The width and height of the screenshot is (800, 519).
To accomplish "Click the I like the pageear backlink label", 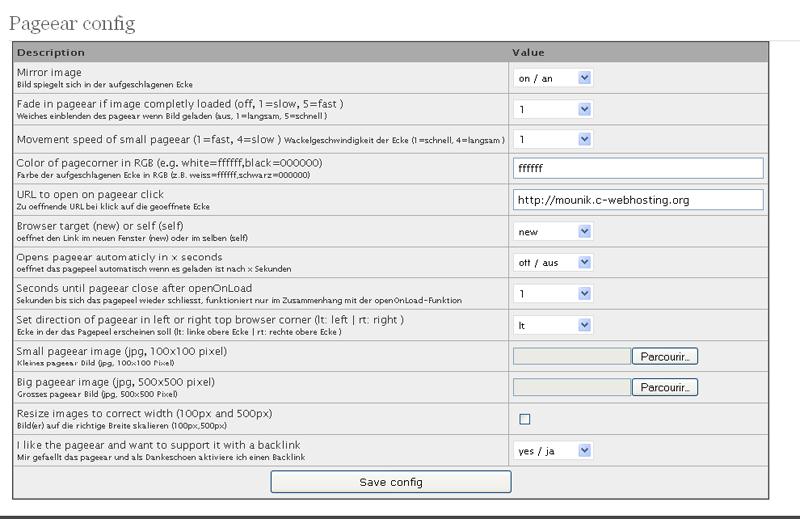I will point(159,445).
